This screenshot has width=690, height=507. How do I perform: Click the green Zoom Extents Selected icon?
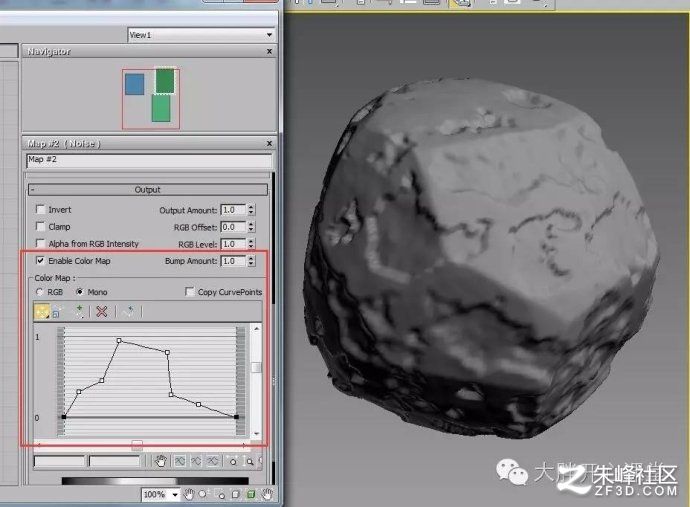point(251,495)
